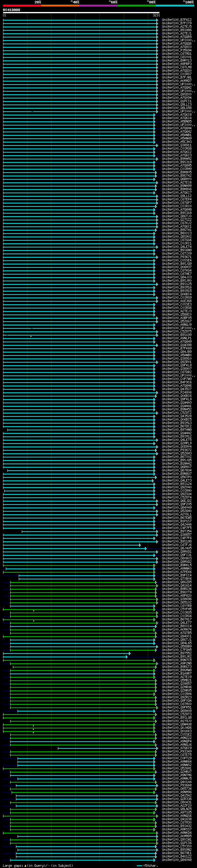Select hit label UniRef100_Q8LG58

coord(177,108)
